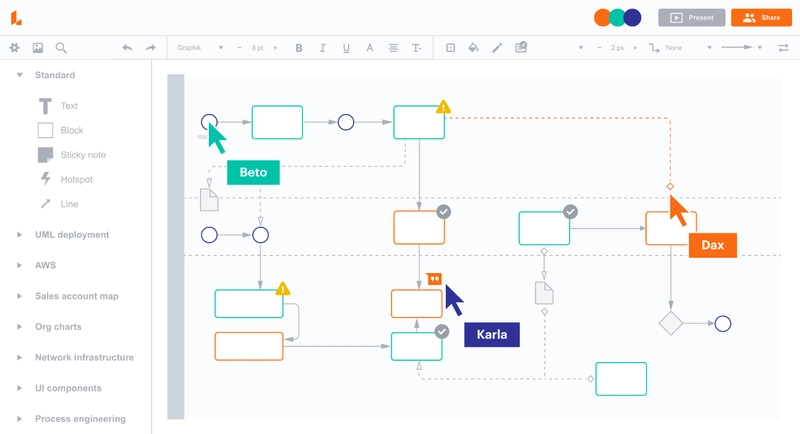Open the shape settings gear icon
Image resolution: width=800 pixels, height=434 pixels.
pyautogui.click(x=14, y=48)
